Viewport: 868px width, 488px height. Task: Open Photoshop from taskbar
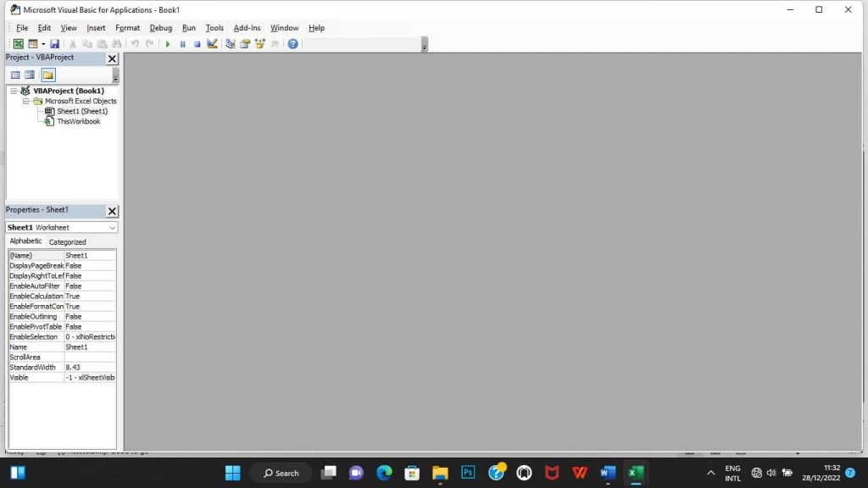pyautogui.click(x=468, y=473)
